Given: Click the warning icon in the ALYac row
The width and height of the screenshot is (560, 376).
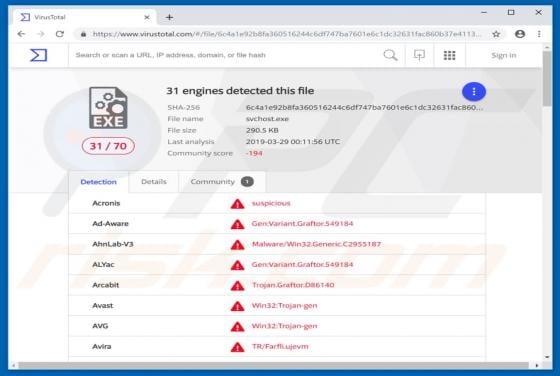Looking at the screenshot, I should pyautogui.click(x=238, y=265).
